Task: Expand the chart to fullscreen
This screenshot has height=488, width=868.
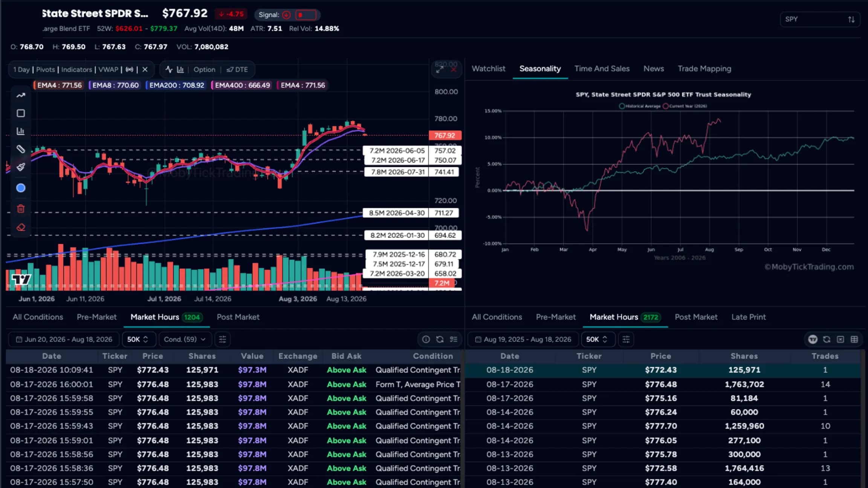Action: coord(439,70)
